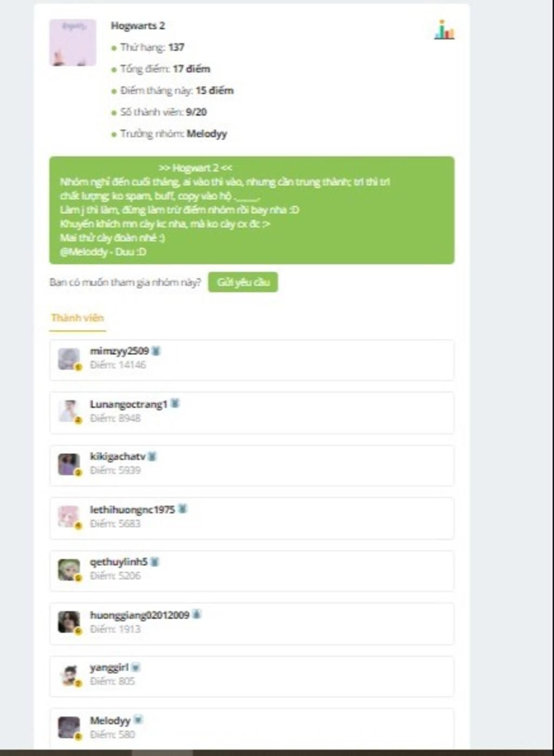Select the Thành viên tab
The image size is (554, 756).
77,318
